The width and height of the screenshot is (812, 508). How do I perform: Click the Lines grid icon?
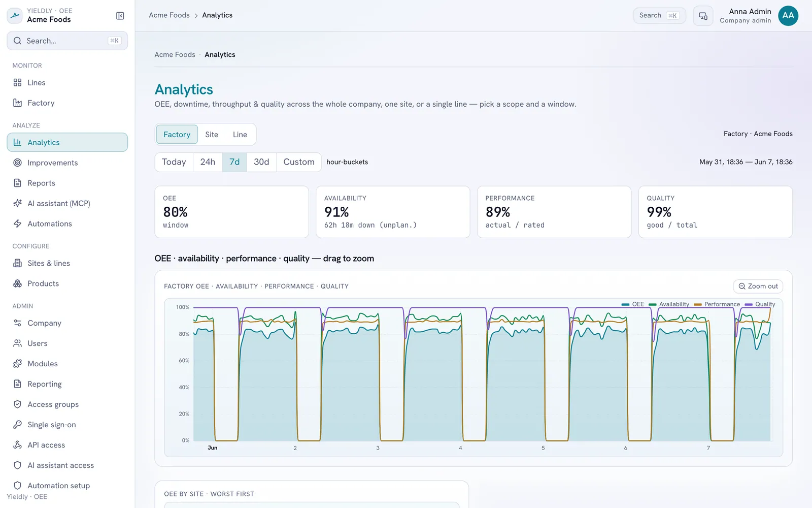(x=17, y=82)
